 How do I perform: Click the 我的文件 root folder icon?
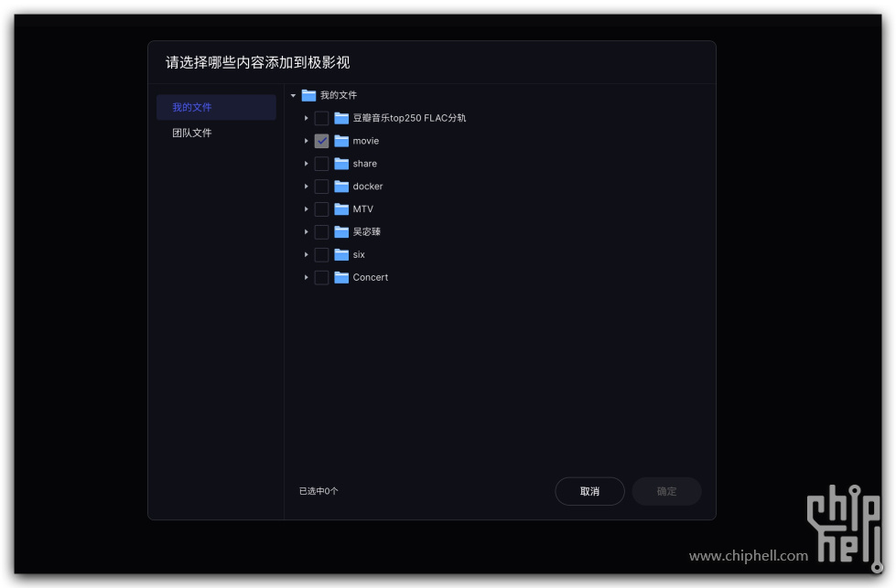(308, 95)
